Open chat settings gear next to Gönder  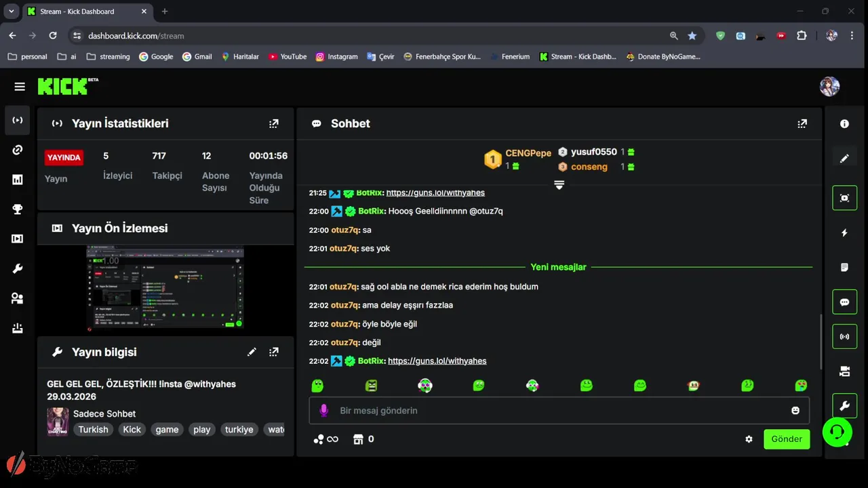pos(749,439)
